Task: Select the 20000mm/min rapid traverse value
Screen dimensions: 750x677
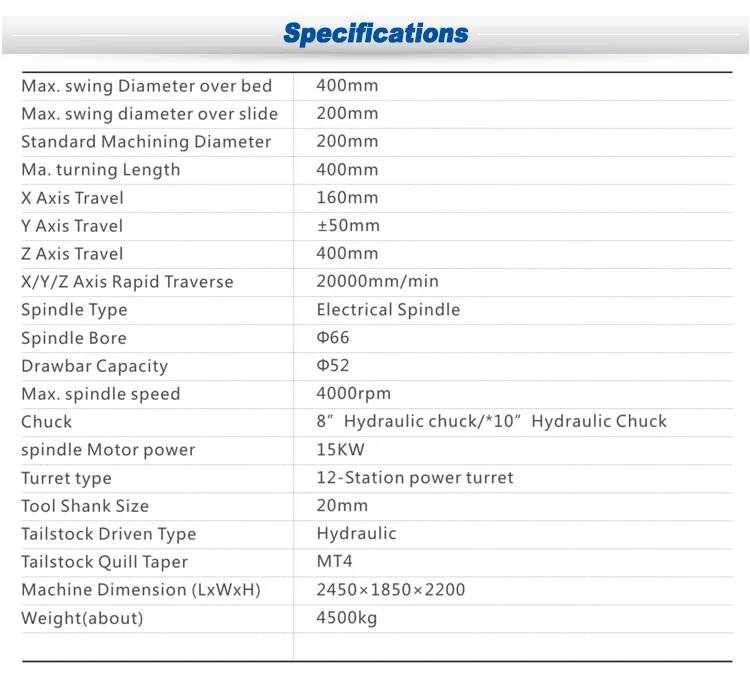Action: (x=377, y=282)
